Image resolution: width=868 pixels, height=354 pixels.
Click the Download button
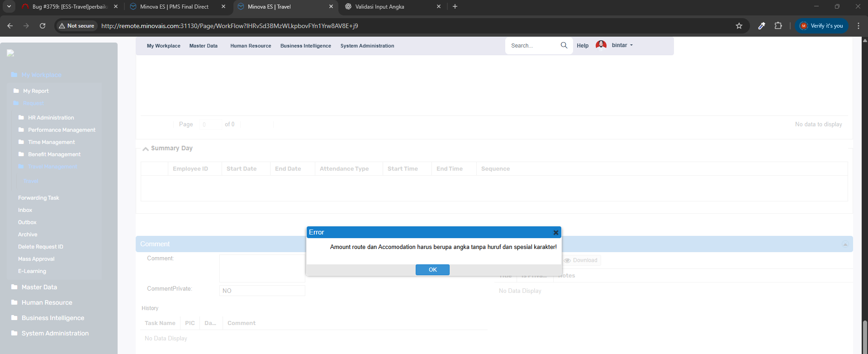(581, 260)
